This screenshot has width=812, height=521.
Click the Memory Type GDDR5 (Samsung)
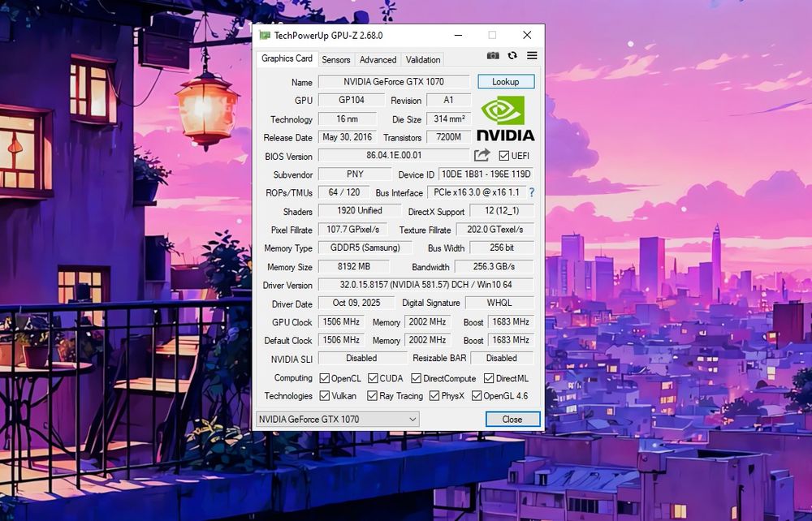point(365,248)
